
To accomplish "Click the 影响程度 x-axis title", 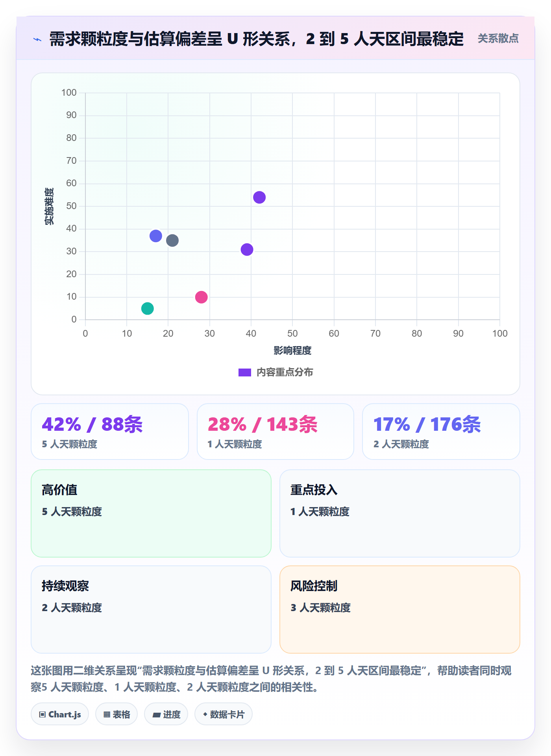I will (x=292, y=350).
